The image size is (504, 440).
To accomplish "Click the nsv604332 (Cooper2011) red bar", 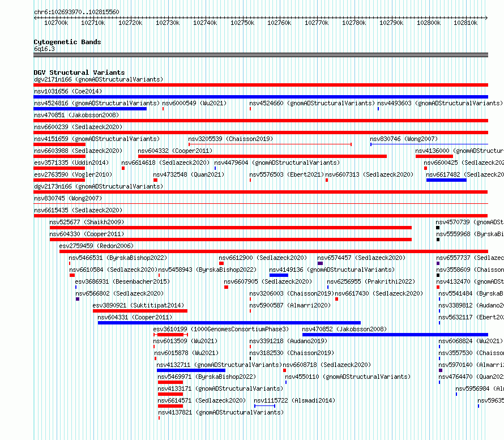I will tap(262, 156).
